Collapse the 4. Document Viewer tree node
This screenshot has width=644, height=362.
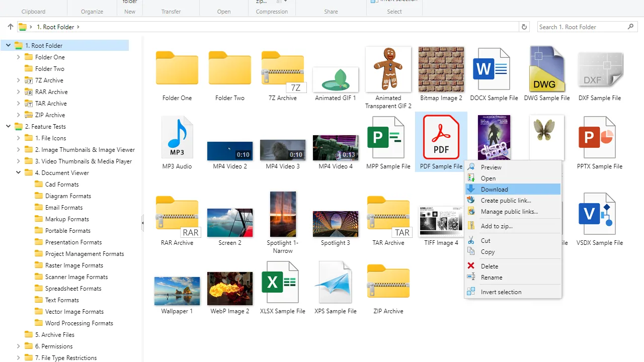click(x=18, y=172)
